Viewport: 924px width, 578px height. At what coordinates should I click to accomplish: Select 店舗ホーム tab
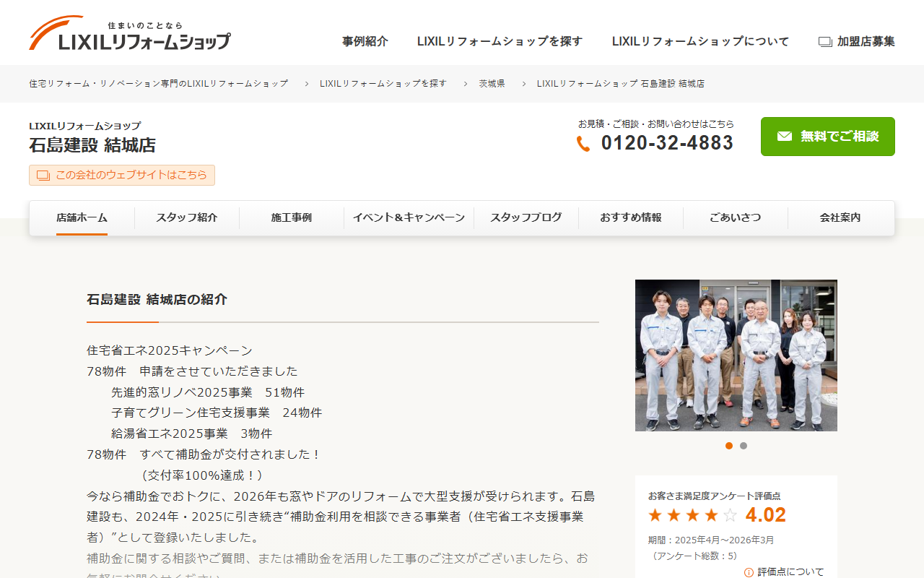[82, 217]
